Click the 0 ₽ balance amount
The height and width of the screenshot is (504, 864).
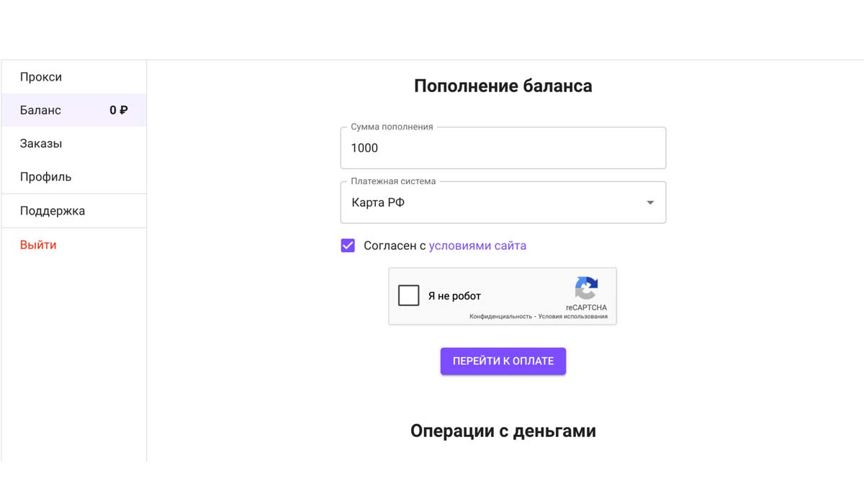[119, 110]
